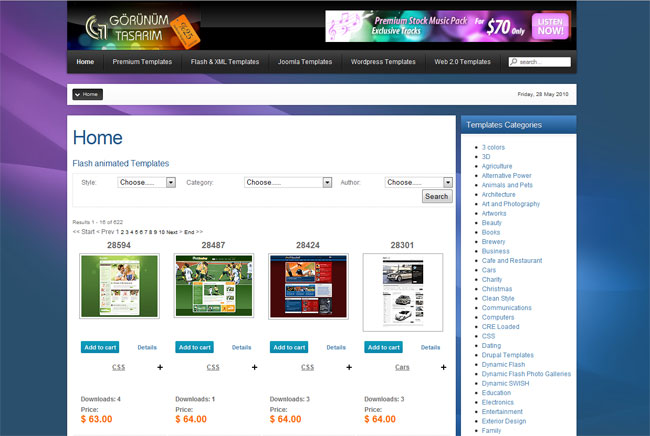650x436 pixels.
Task: Open the Home breadcrumb dropdown
Action: (87, 94)
